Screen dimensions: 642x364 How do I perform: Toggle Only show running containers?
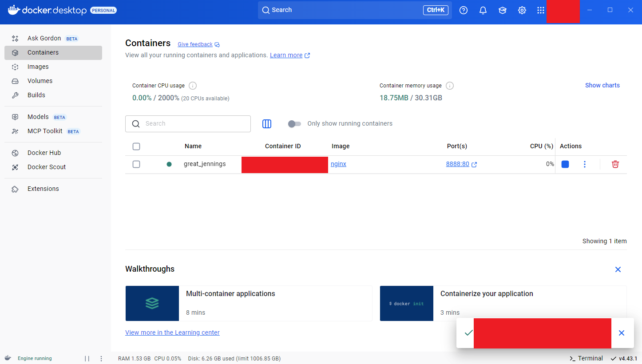point(294,124)
